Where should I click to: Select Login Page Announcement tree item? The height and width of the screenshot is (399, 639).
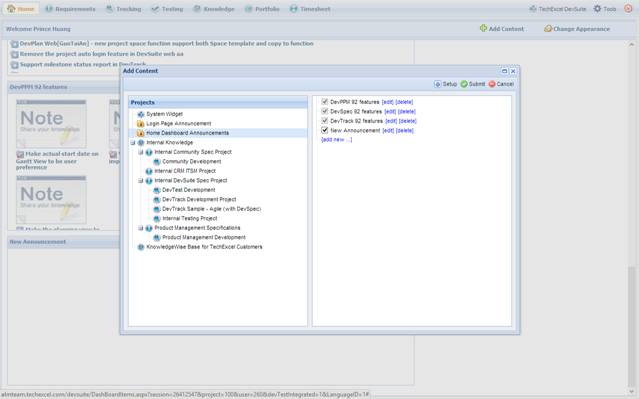click(178, 123)
